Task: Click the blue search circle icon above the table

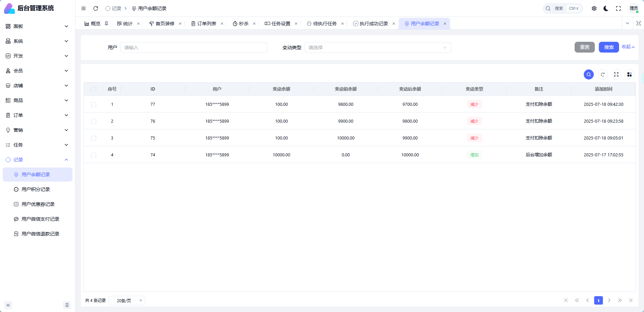Action: pos(589,74)
